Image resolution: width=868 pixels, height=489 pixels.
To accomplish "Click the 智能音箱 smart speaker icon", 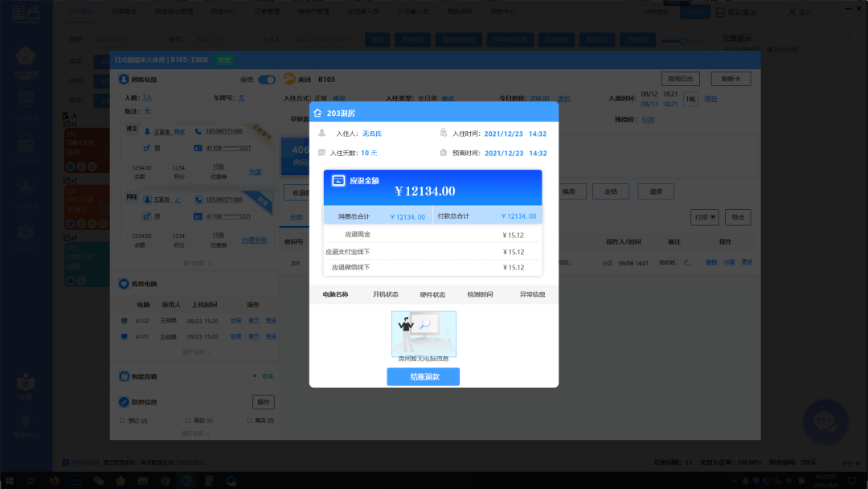I will click(x=124, y=376).
